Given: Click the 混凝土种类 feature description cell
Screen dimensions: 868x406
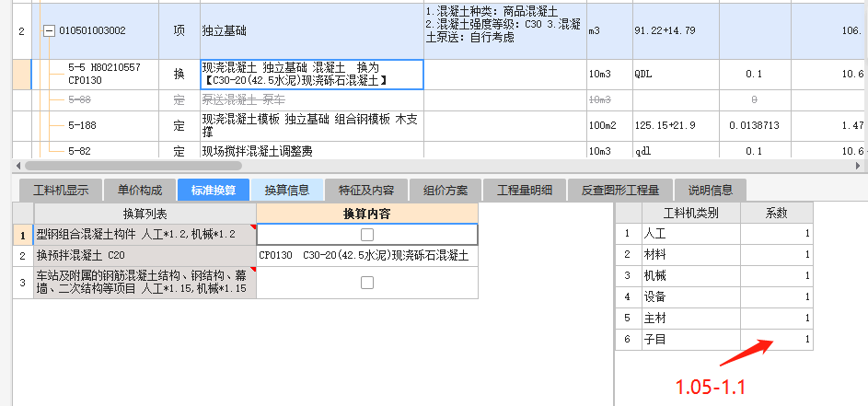Looking at the screenshot, I should tap(504, 31).
